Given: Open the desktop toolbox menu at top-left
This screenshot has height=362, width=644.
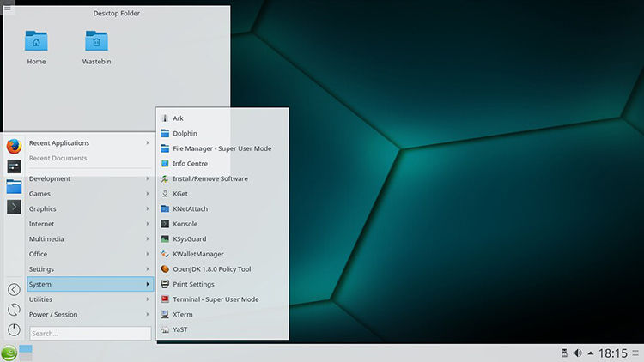Looking at the screenshot, I should [x=8, y=9].
